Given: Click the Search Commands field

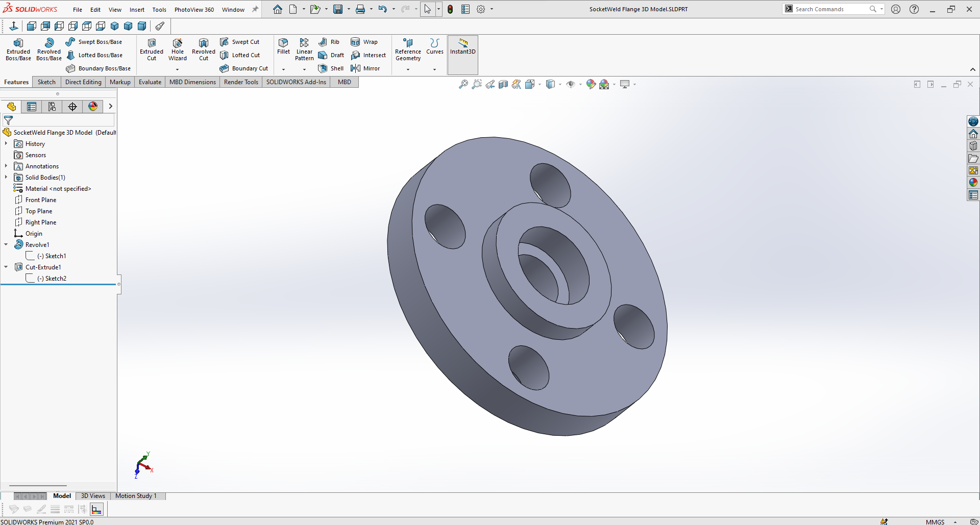Looking at the screenshot, I should pos(832,9).
